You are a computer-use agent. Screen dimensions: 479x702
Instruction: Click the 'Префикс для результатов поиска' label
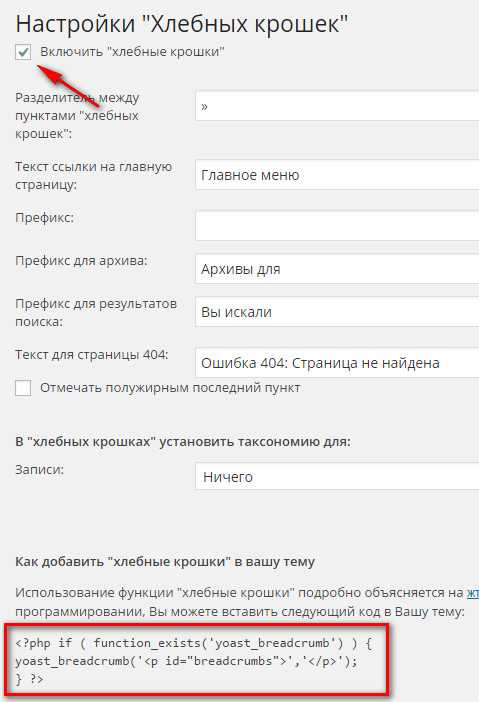[x=96, y=312]
